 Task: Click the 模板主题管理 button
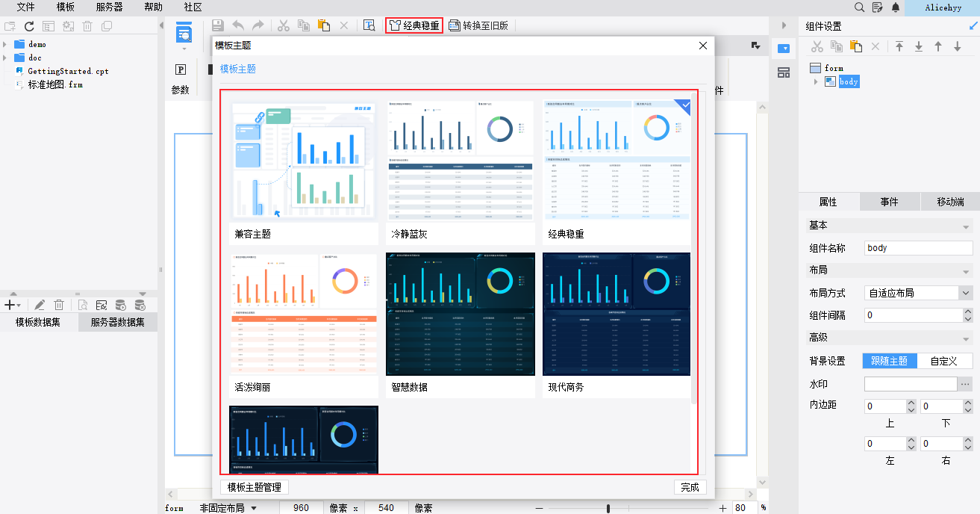click(x=255, y=487)
